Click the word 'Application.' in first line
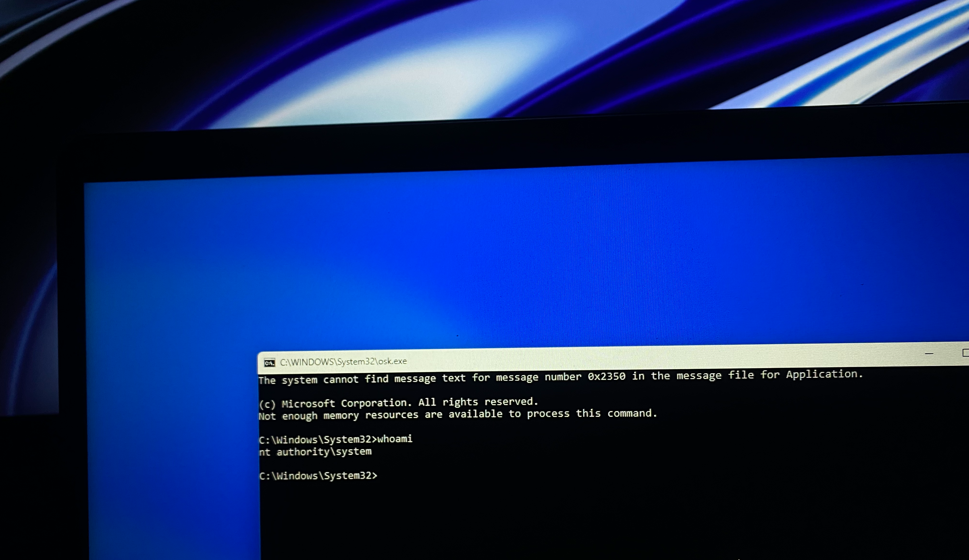Screen dimensions: 969x560 (x=824, y=374)
